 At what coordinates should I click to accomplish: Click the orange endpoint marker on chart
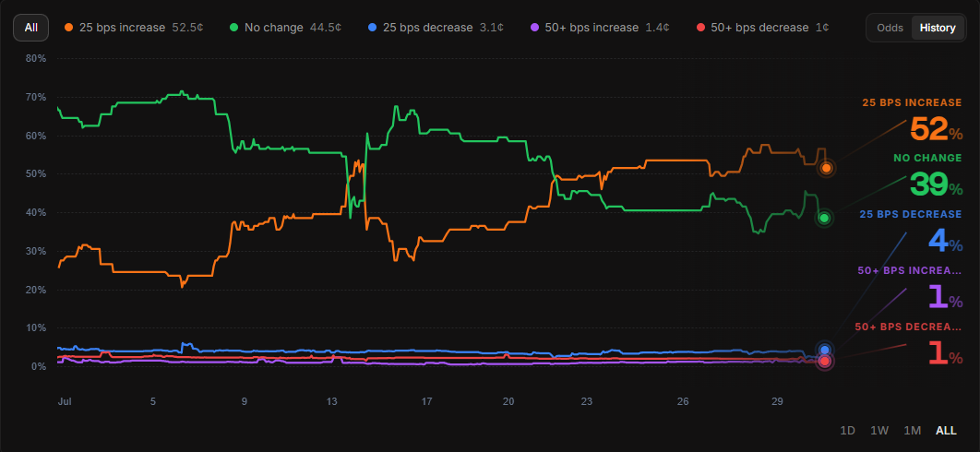click(x=826, y=168)
